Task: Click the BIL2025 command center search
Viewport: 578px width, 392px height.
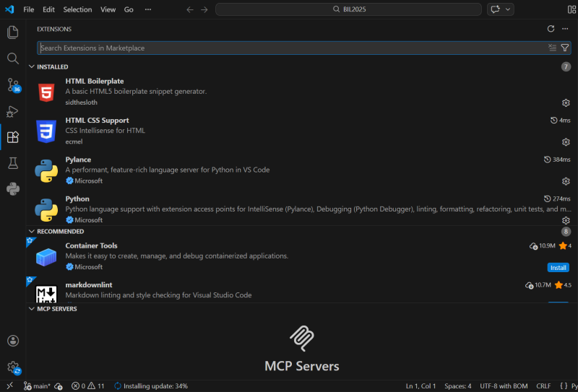Action: coord(348,9)
